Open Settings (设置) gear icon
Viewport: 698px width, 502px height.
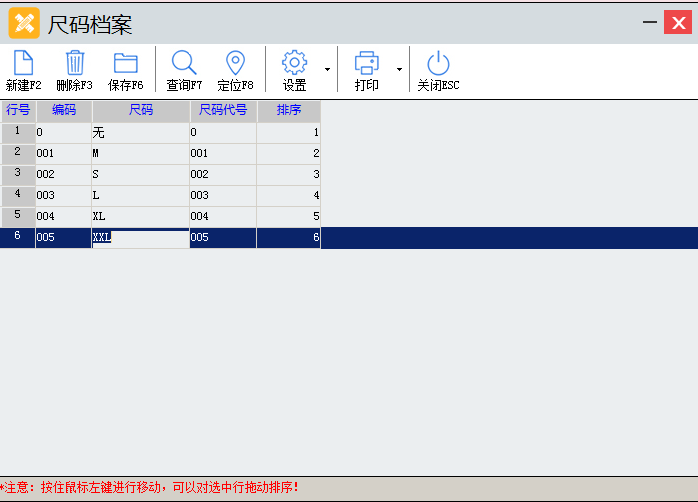click(294, 64)
